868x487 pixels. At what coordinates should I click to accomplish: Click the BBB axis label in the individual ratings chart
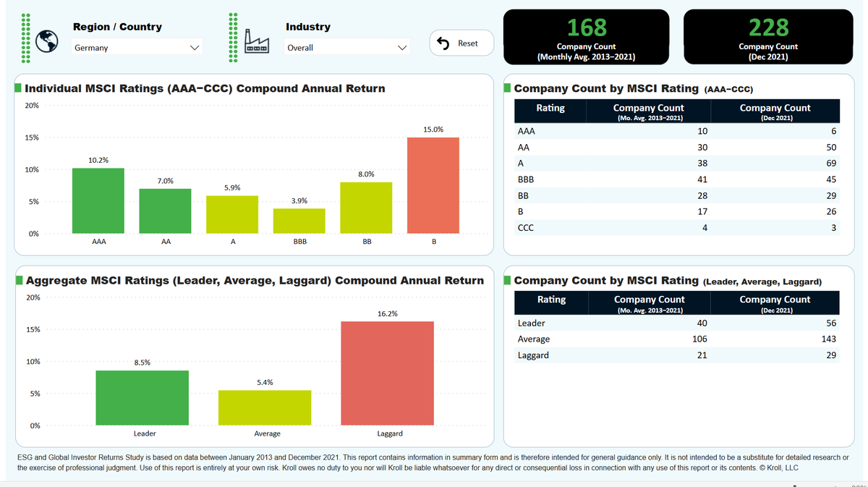click(299, 242)
